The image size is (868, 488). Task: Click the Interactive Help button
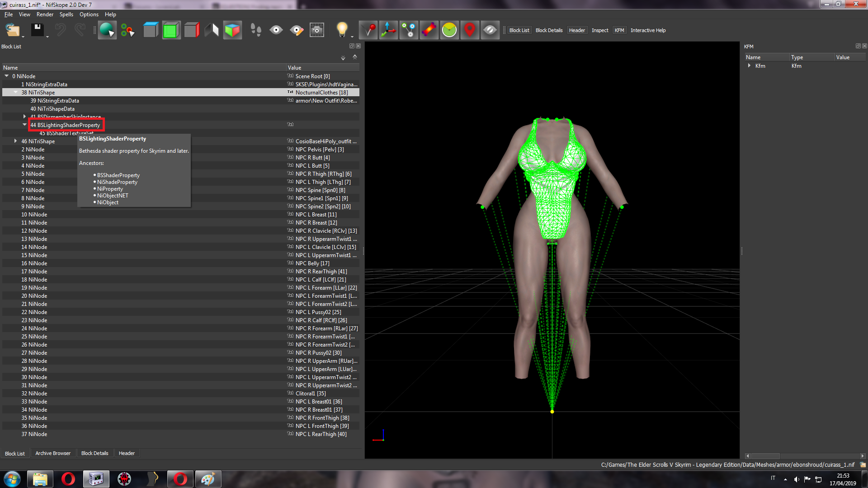tap(648, 30)
